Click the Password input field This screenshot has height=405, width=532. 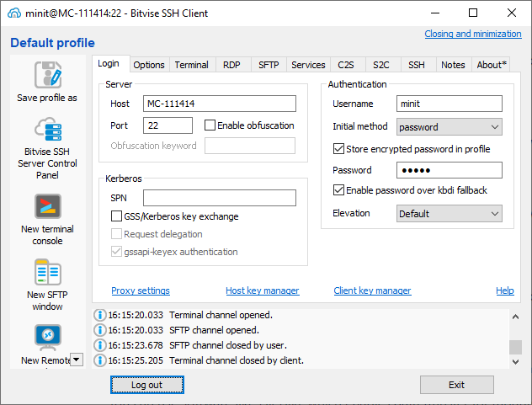(450, 170)
